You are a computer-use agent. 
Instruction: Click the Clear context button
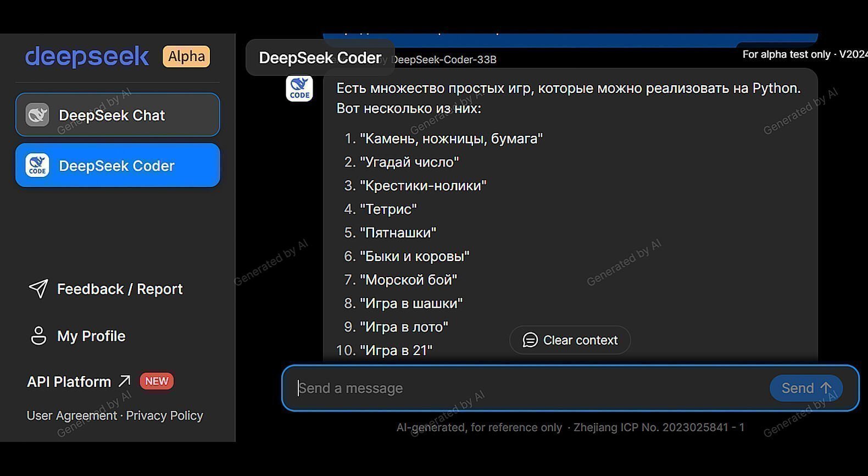[x=570, y=340]
